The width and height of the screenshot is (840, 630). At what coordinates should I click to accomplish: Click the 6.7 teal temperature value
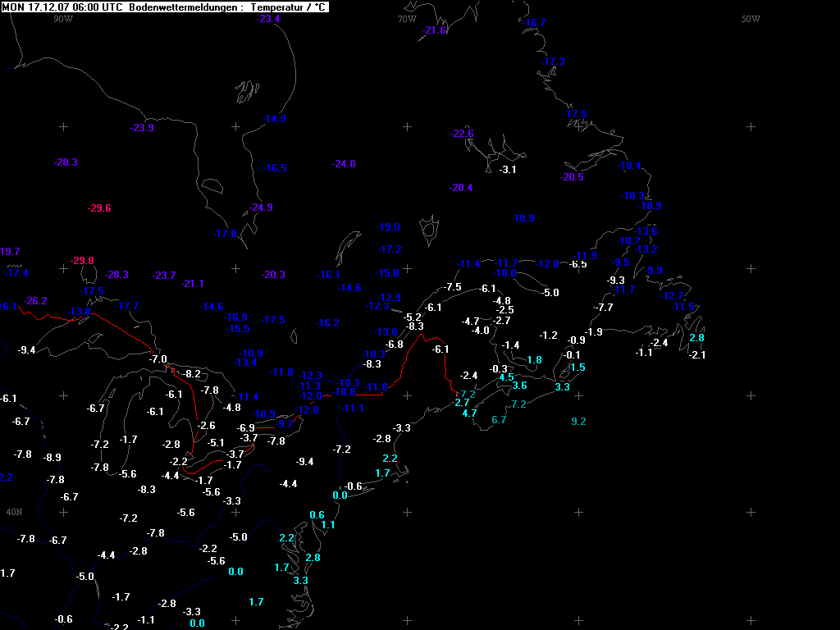point(499,420)
